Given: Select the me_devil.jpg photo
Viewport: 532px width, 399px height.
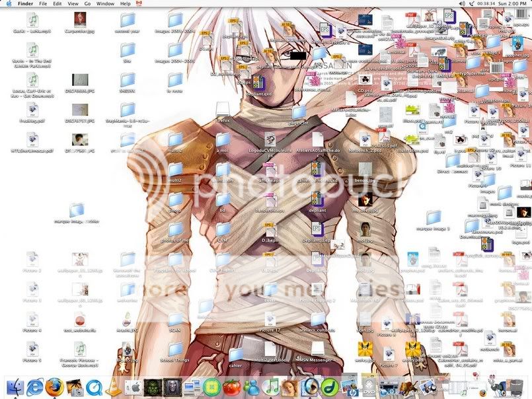Looking at the screenshot, I should pyautogui.click(x=365, y=199).
